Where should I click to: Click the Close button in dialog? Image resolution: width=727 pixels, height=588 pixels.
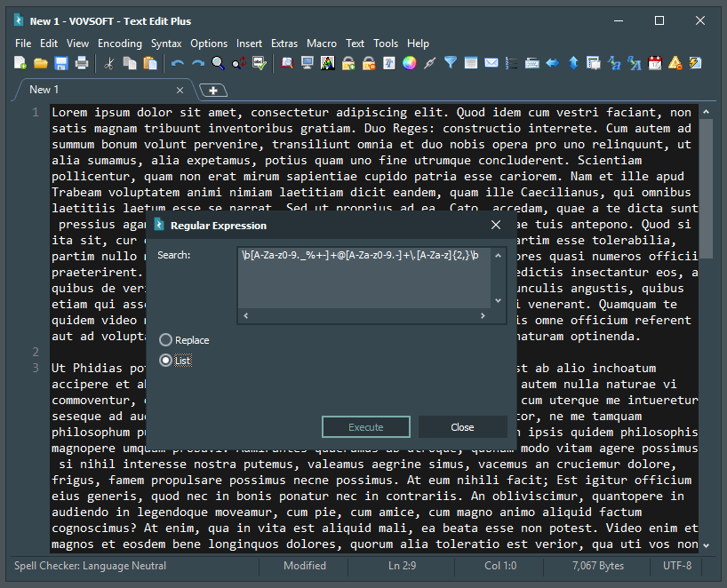pos(462,427)
